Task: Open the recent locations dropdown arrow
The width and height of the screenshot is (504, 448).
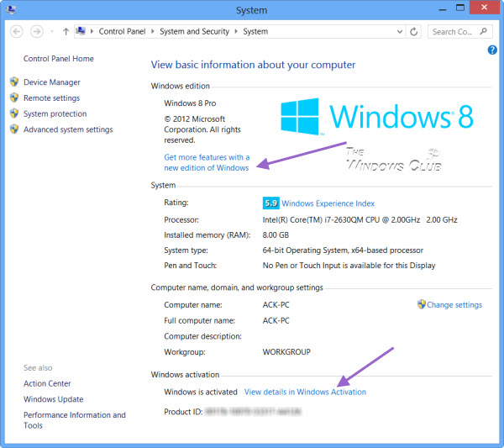Action: (x=52, y=31)
